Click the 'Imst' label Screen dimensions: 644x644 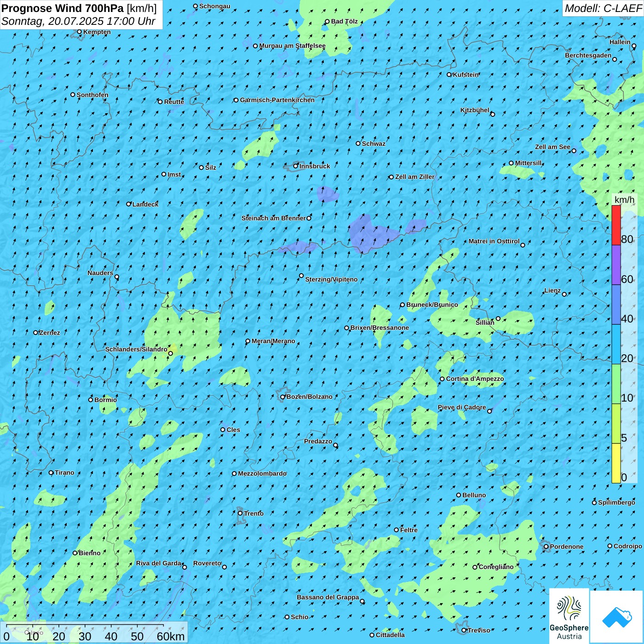click(x=174, y=174)
